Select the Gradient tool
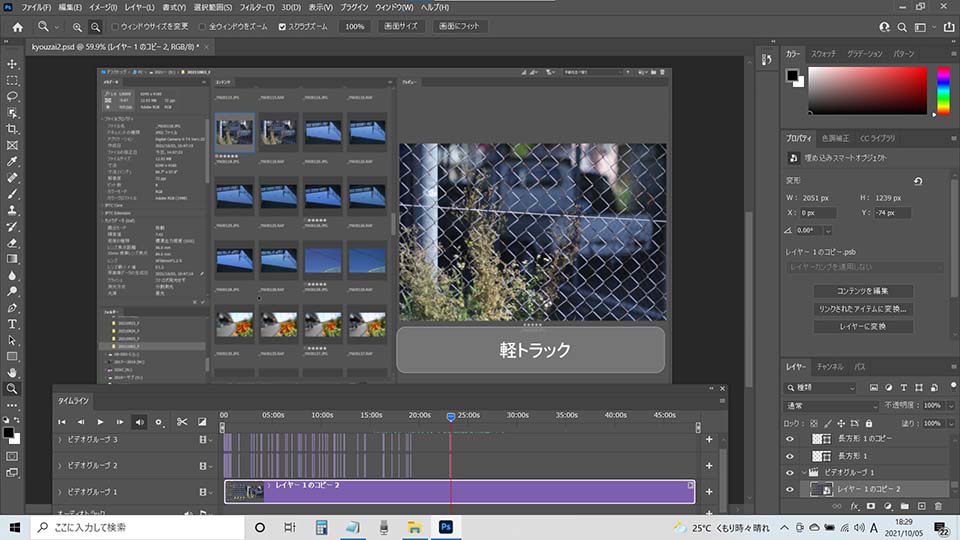Screen dimensions: 960x540 pos(12,259)
